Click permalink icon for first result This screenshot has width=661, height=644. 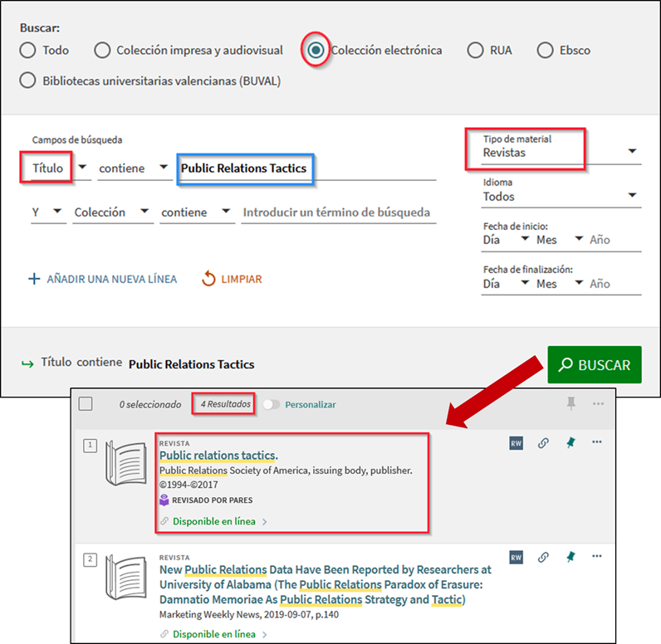pos(543,443)
